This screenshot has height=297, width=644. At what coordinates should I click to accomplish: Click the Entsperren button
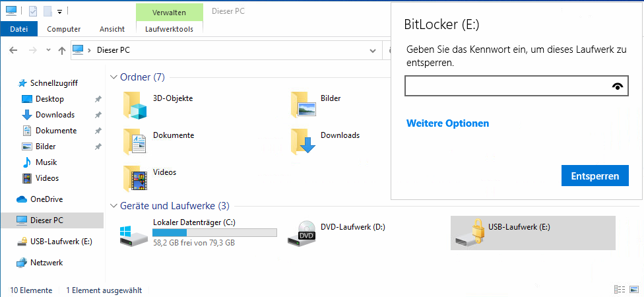[x=595, y=176]
